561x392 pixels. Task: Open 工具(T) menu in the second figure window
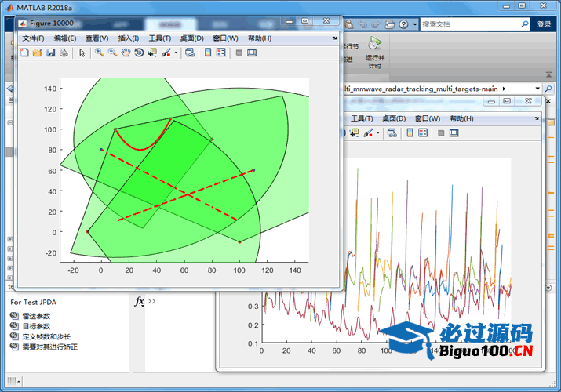pyautogui.click(x=362, y=118)
